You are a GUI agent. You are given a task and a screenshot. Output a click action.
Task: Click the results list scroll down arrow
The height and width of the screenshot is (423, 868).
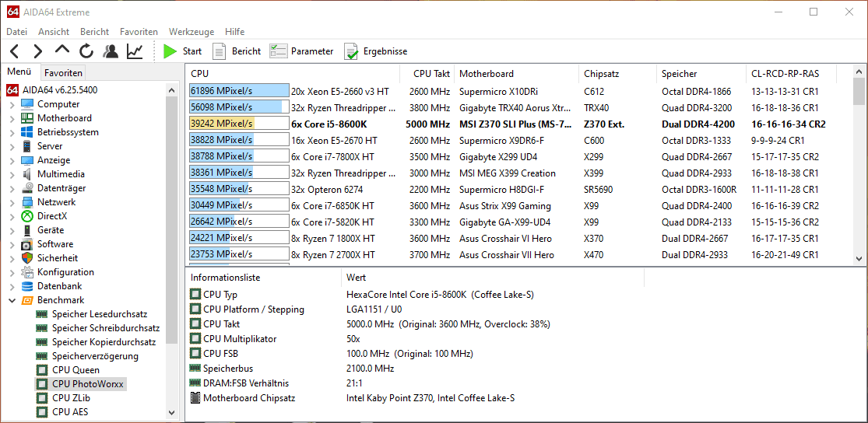tap(859, 258)
